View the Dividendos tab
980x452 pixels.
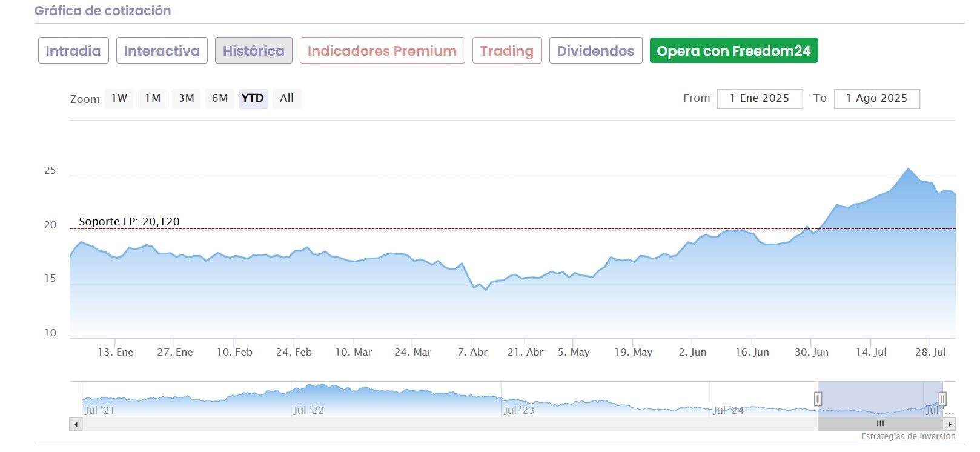(x=595, y=51)
